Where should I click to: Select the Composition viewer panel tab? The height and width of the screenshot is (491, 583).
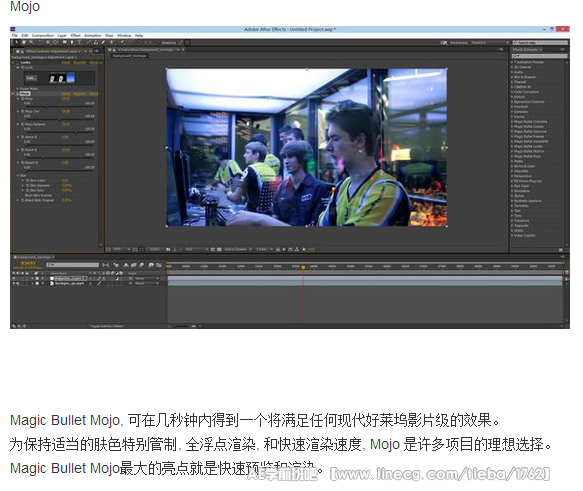[146, 49]
